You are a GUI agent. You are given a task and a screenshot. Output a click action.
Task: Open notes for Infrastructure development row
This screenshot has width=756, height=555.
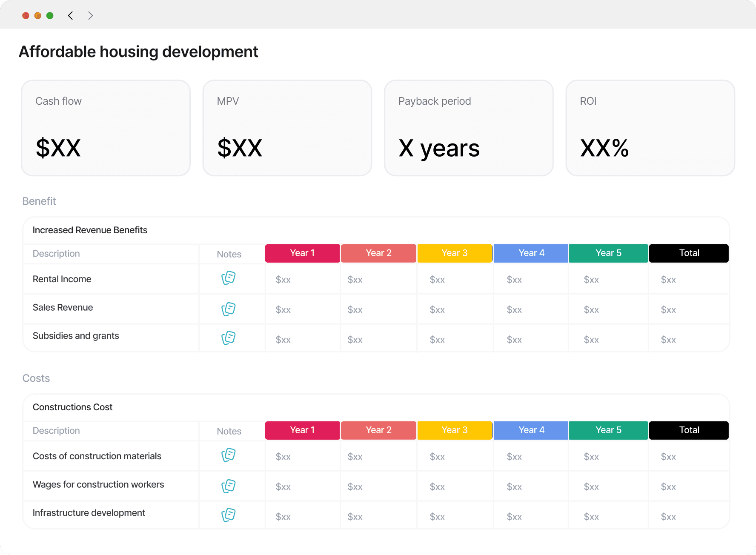pyautogui.click(x=229, y=515)
